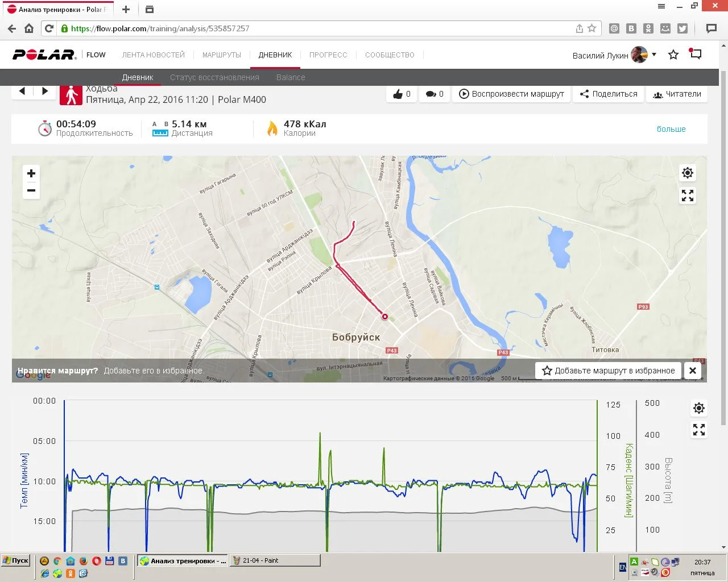This screenshot has height=582, width=728.
Task: Switch to 21-04 - Paint taskbar window
Action: pos(275,560)
